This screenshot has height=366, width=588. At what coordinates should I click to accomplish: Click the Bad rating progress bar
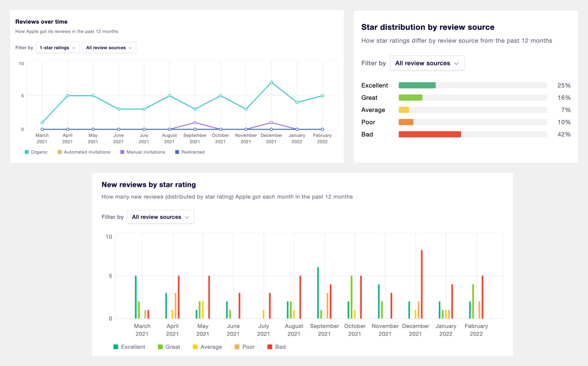point(430,134)
